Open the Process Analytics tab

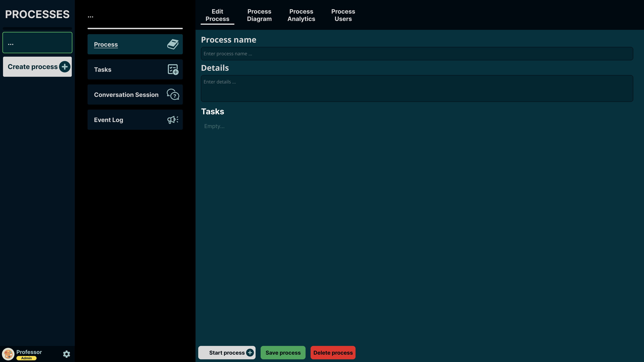click(301, 15)
